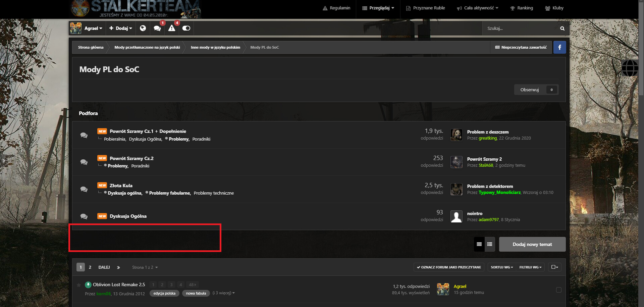Open the Dodaj create menu

[x=121, y=29]
